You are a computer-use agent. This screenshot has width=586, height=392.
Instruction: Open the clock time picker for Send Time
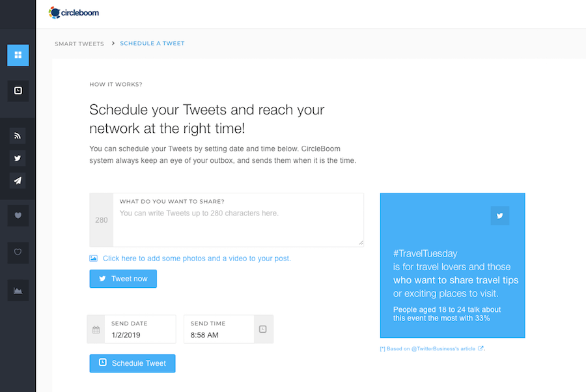pos(263,329)
